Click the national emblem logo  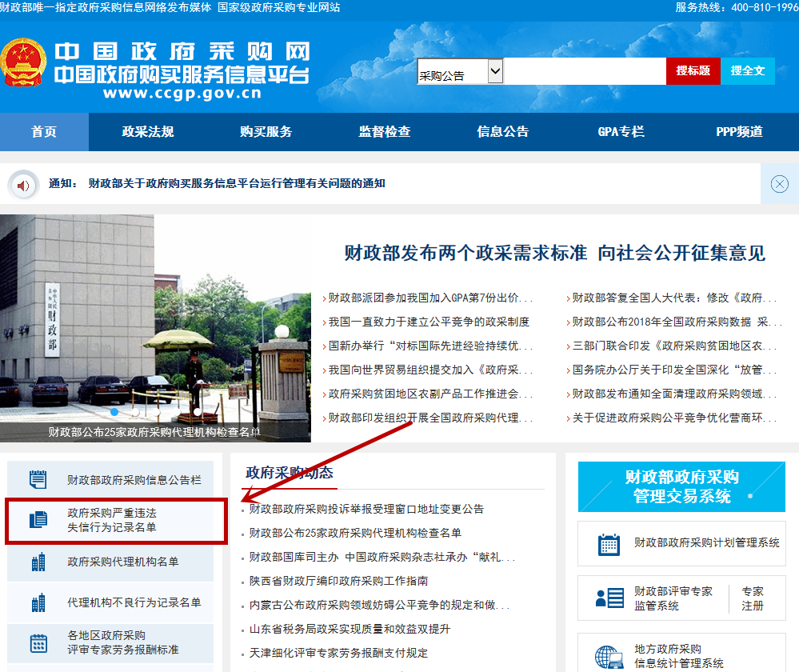point(23,63)
